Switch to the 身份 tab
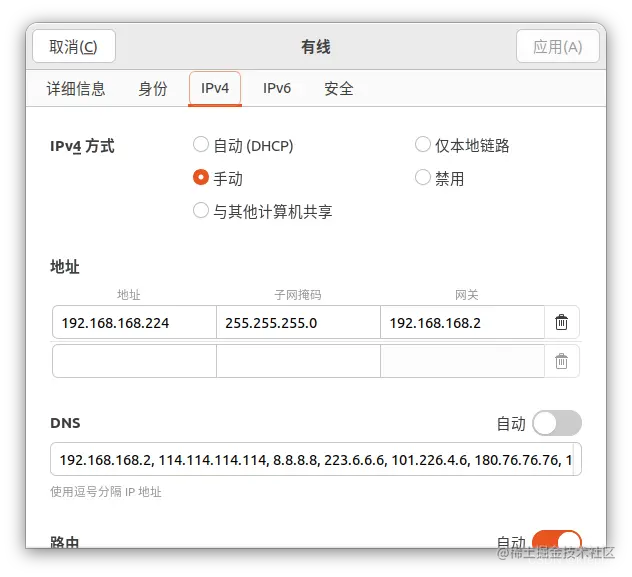632x577 pixels. coord(153,89)
